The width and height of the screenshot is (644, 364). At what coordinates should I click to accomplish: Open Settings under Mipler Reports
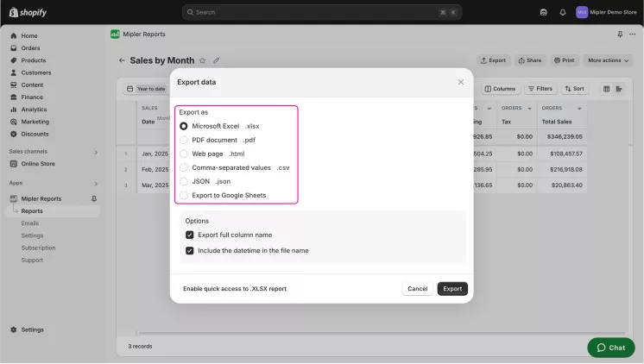point(32,235)
